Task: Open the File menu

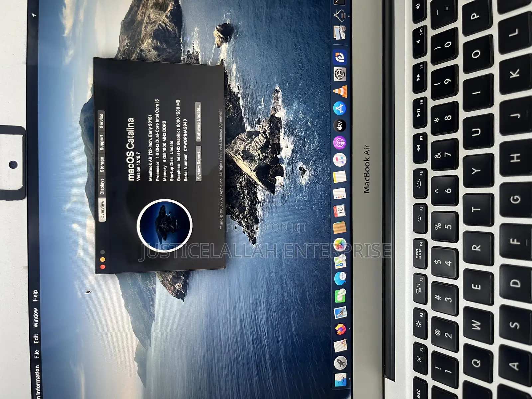Action: click(37, 354)
